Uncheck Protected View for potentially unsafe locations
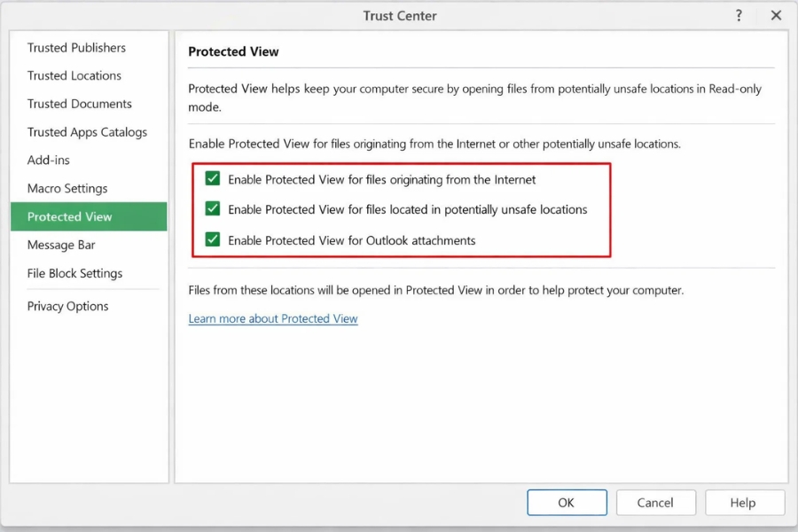The width and height of the screenshot is (798, 532). point(212,209)
